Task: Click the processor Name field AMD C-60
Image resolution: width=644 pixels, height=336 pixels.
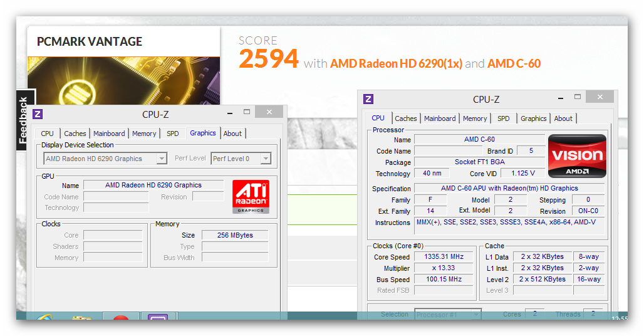Action: (x=479, y=139)
